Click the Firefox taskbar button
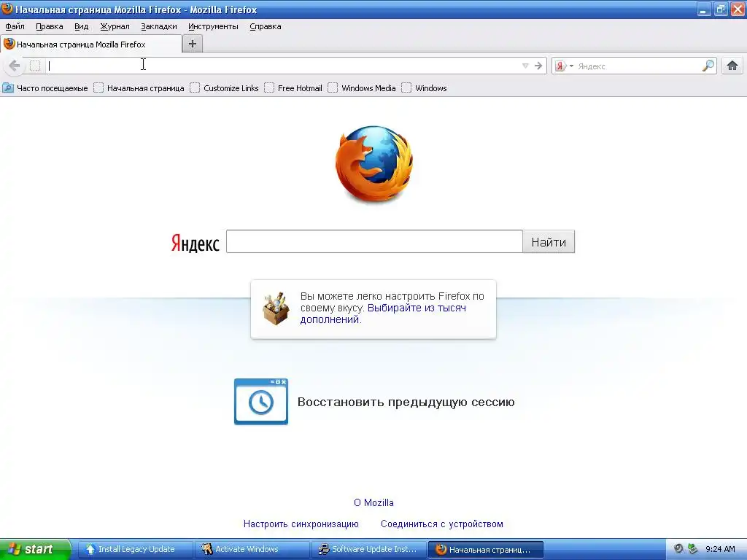The width and height of the screenshot is (747, 560). [x=485, y=549]
